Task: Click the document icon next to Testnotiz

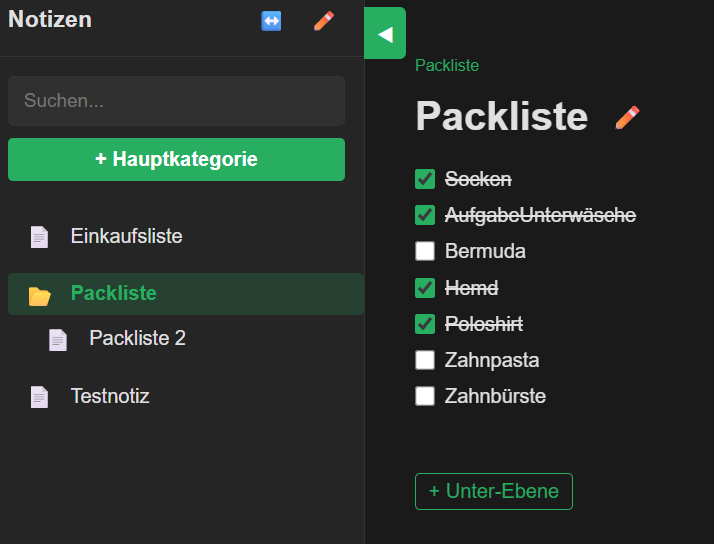Action: pyautogui.click(x=39, y=397)
